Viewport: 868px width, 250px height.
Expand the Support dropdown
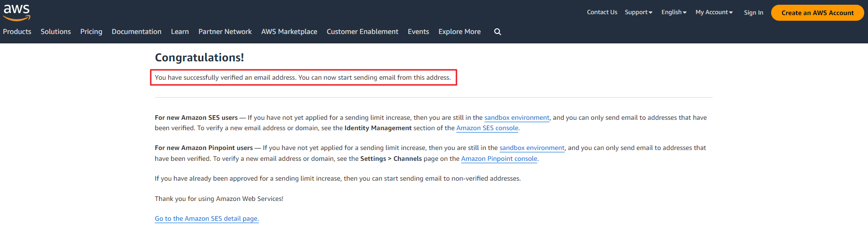click(638, 12)
